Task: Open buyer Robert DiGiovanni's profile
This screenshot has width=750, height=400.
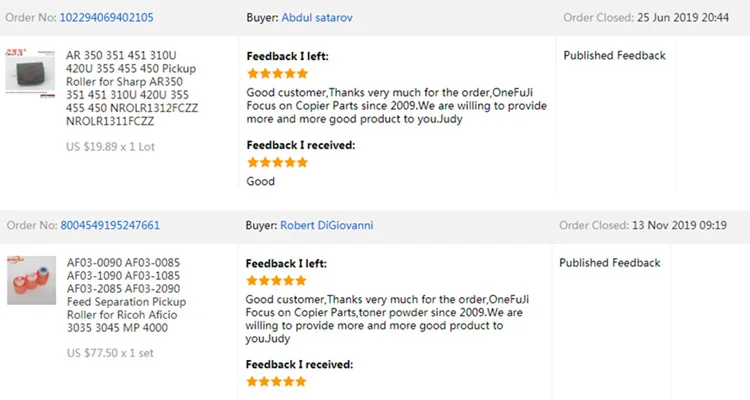Action: click(x=327, y=225)
